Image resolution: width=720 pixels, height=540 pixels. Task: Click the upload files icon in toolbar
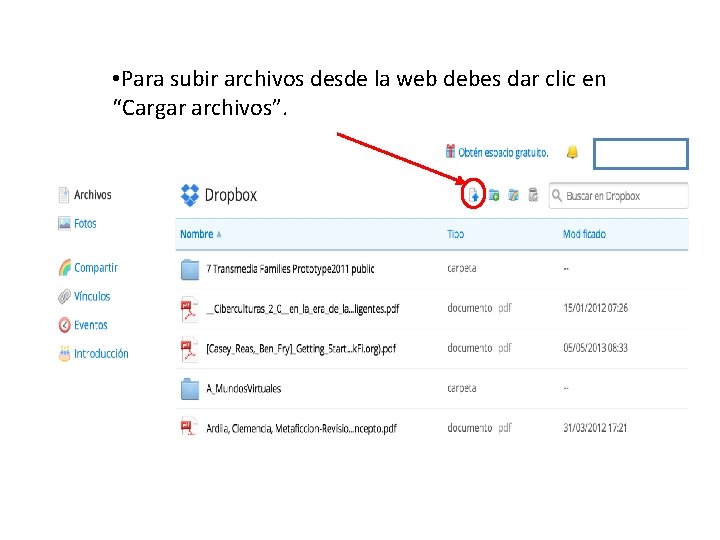click(474, 195)
